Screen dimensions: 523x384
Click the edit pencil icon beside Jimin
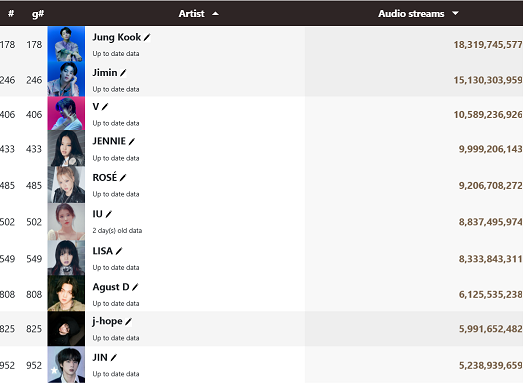123,73
